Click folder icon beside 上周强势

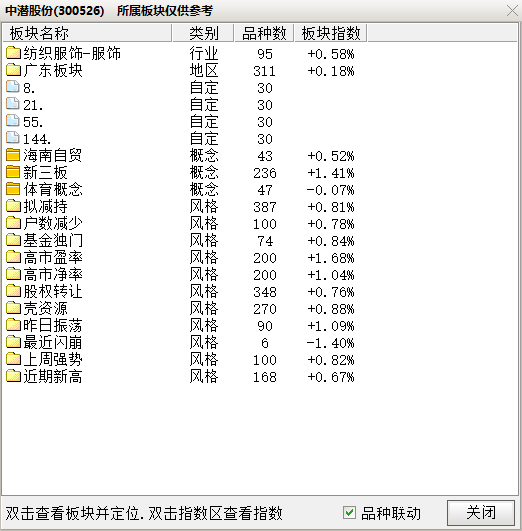pyautogui.click(x=13, y=359)
